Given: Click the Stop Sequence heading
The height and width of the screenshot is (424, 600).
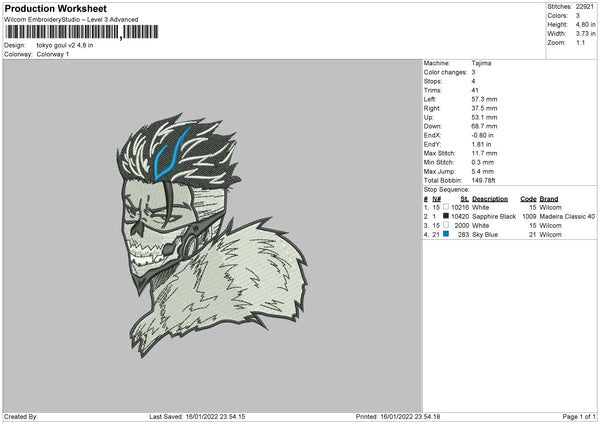Looking at the screenshot, I should (446, 190).
